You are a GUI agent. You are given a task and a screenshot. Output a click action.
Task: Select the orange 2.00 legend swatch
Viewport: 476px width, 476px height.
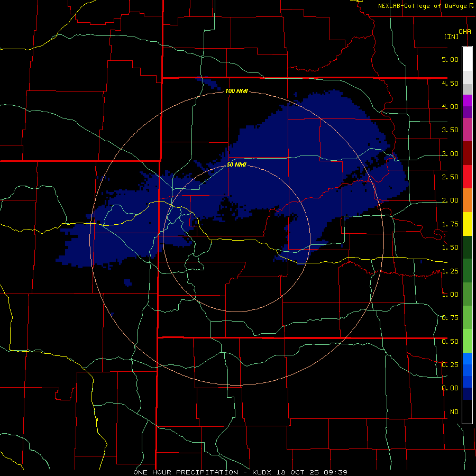[x=467, y=200]
